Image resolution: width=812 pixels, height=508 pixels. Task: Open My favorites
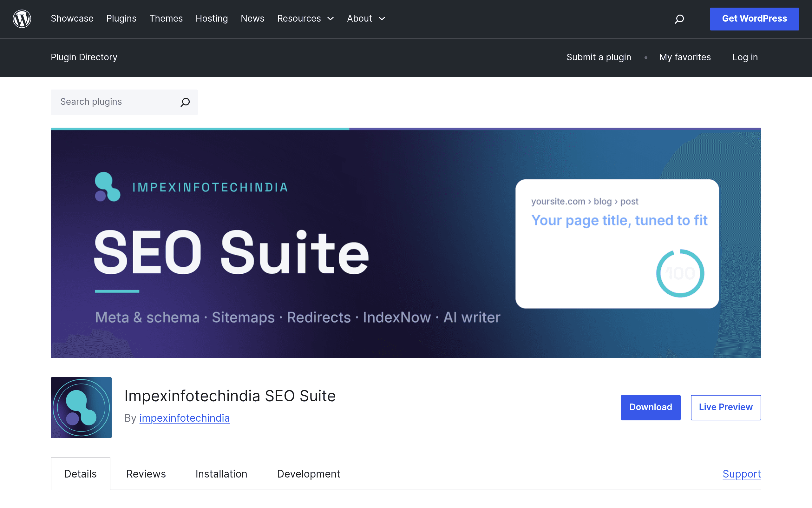[x=685, y=57]
